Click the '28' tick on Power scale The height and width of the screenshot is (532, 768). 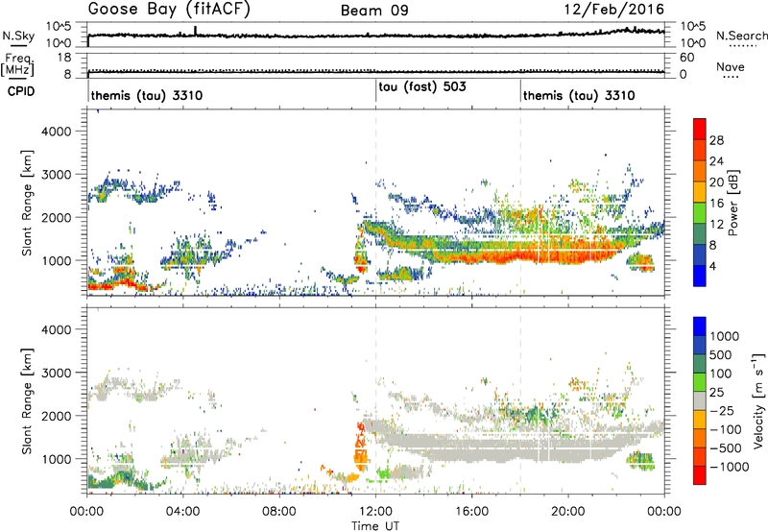coord(716,140)
